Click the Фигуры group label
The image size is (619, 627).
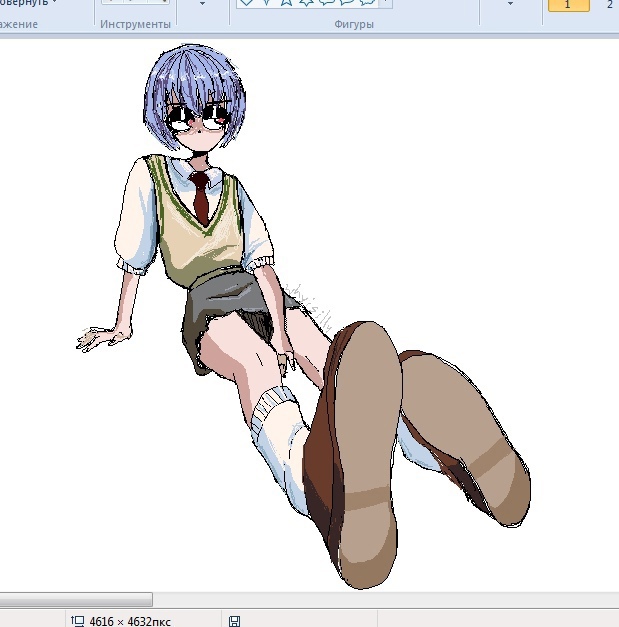[x=354, y=24]
